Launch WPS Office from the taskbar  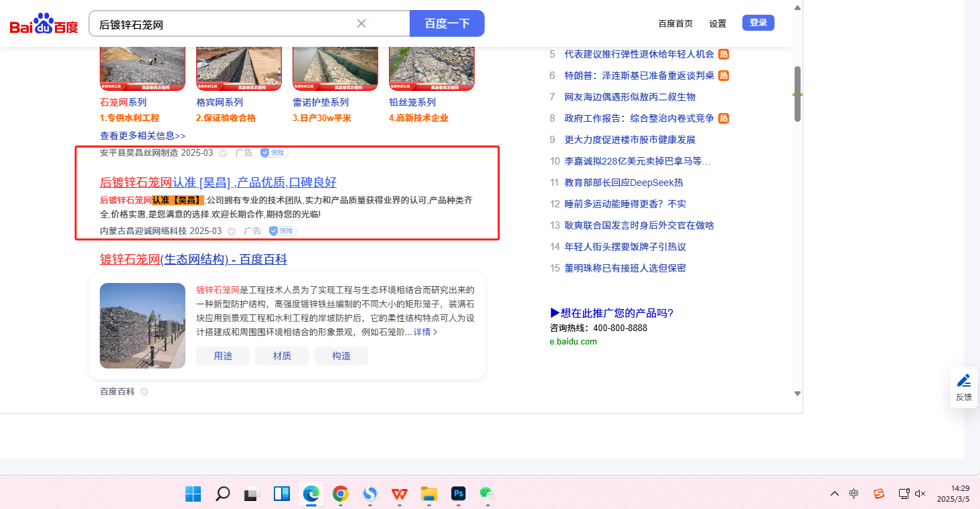(400, 494)
